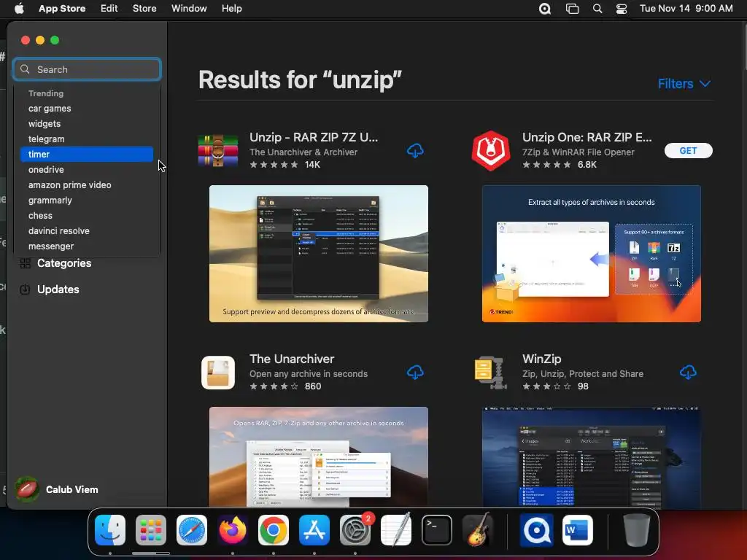This screenshot has height=560, width=747.
Task: Expand the Filters dropdown
Action: [x=684, y=84]
